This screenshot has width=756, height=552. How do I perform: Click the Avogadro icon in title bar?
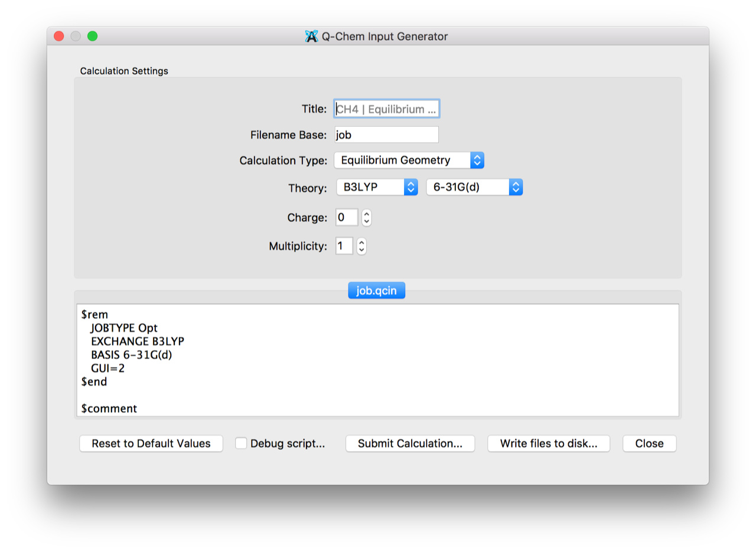pos(311,37)
